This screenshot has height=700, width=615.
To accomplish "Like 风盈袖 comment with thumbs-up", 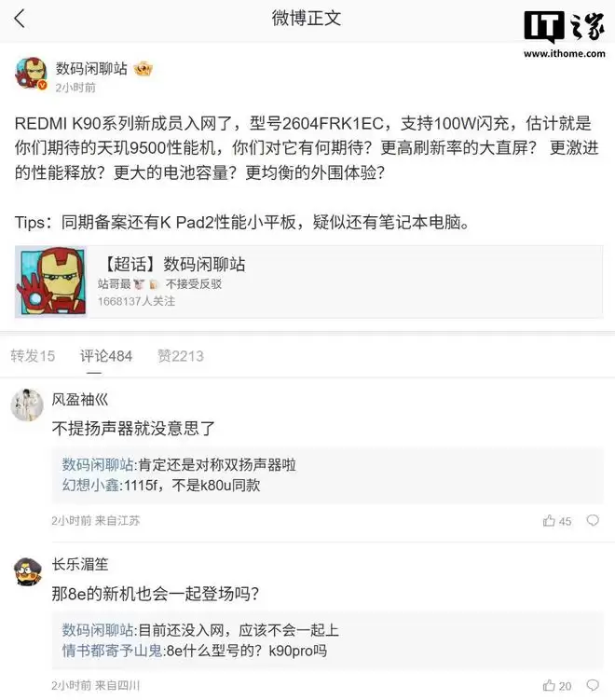I will point(550,520).
